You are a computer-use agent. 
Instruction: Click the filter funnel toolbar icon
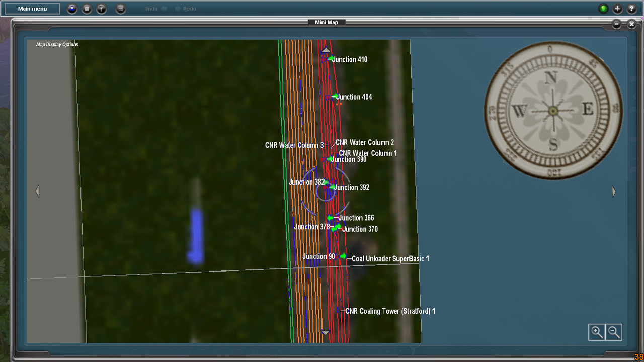pyautogui.click(x=102, y=9)
